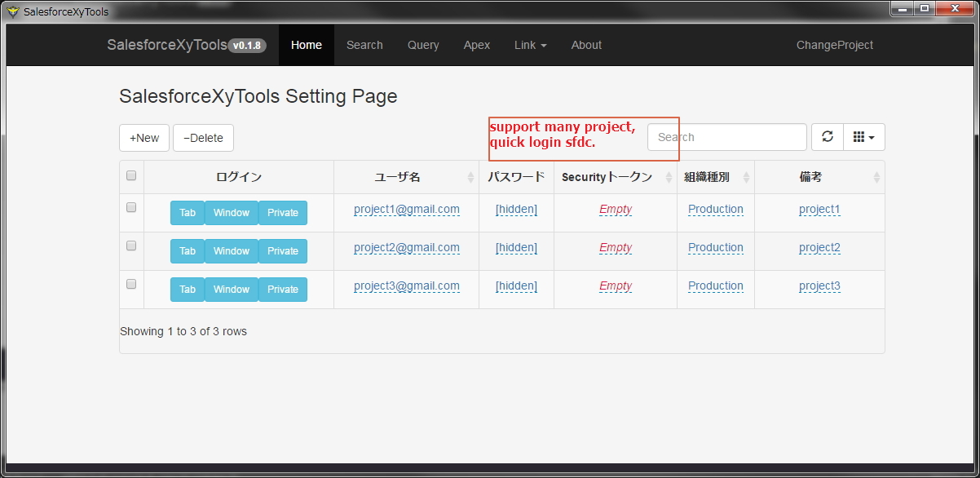The height and width of the screenshot is (478, 980).
Task: Click ChangeProject in the navbar
Action: [x=835, y=45]
